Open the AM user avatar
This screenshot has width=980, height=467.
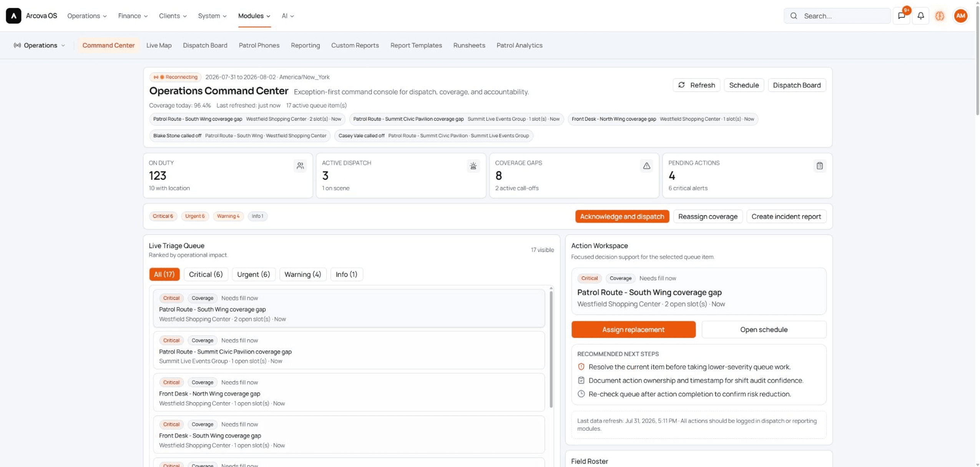[x=960, y=16]
